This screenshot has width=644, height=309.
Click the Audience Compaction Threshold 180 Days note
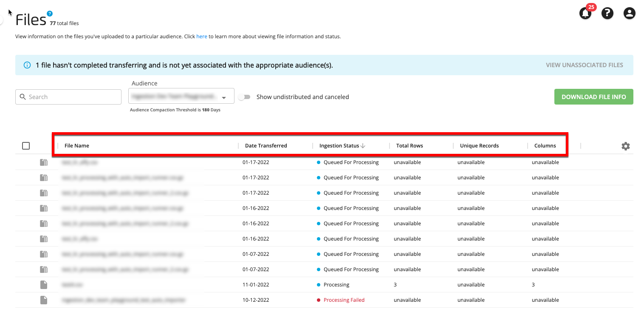(175, 110)
